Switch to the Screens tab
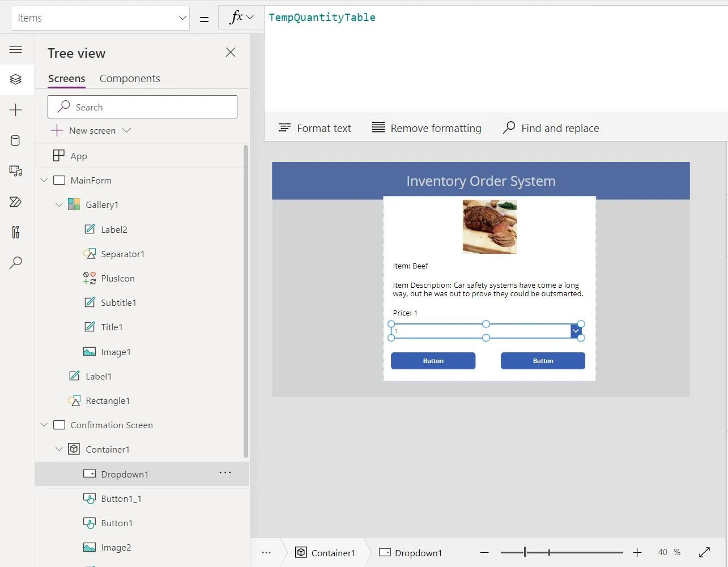728x567 pixels. coord(66,78)
